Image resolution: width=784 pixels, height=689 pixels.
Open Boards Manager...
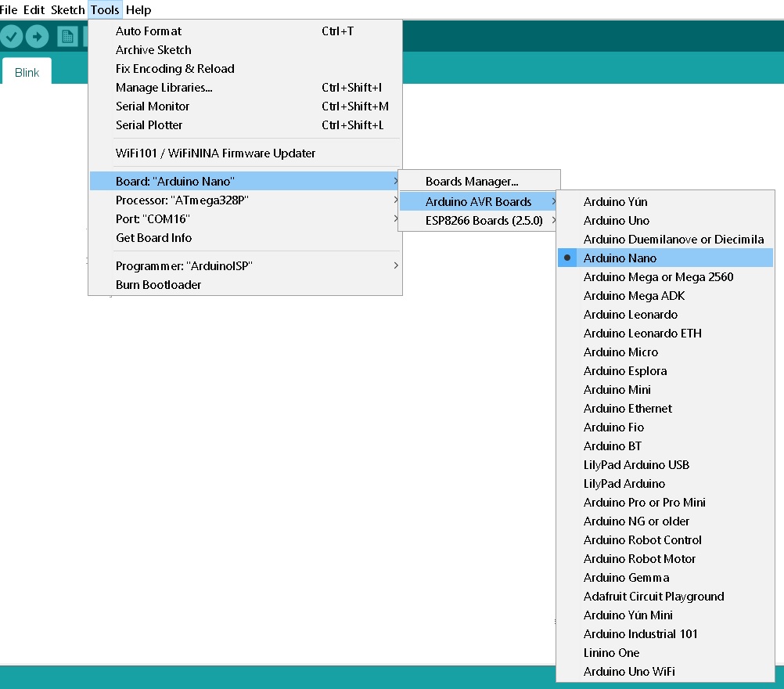479,181
